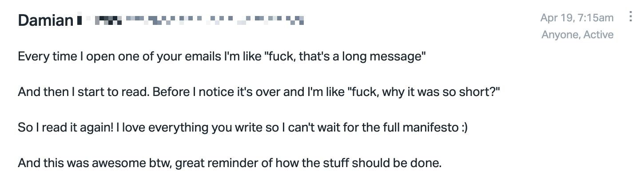
Task: Click the blurred sender email address
Action: click(191, 20)
